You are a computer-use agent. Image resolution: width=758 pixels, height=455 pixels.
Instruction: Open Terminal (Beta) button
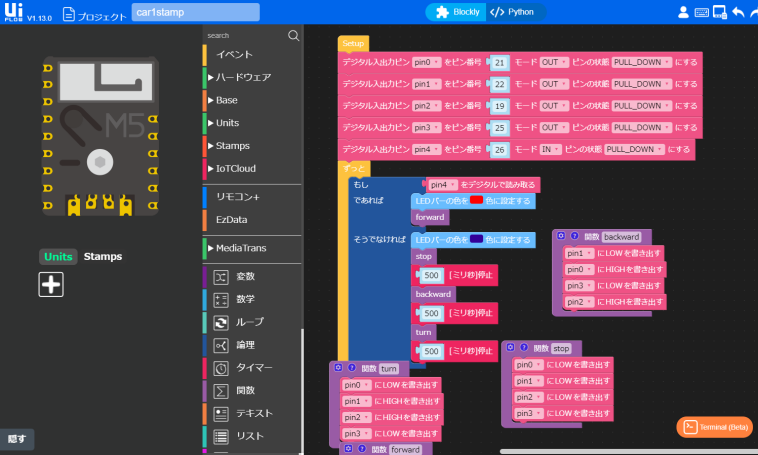[715, 427]
